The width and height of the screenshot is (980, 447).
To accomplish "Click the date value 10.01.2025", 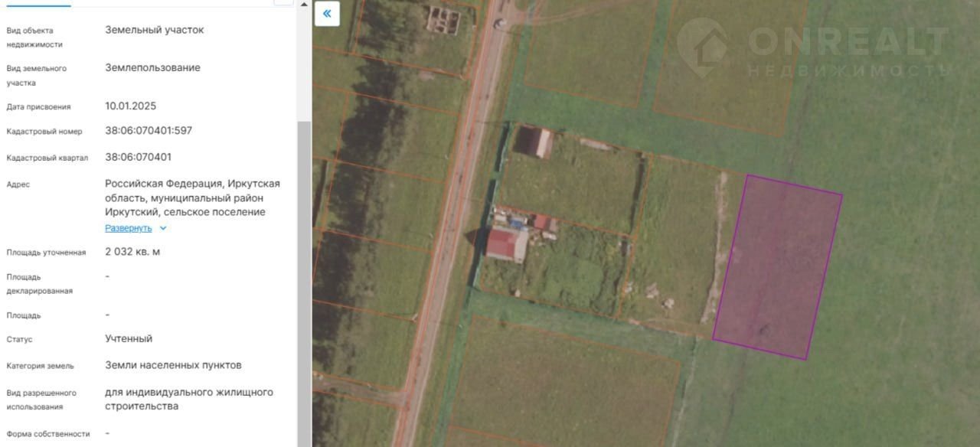I will 130,106.
